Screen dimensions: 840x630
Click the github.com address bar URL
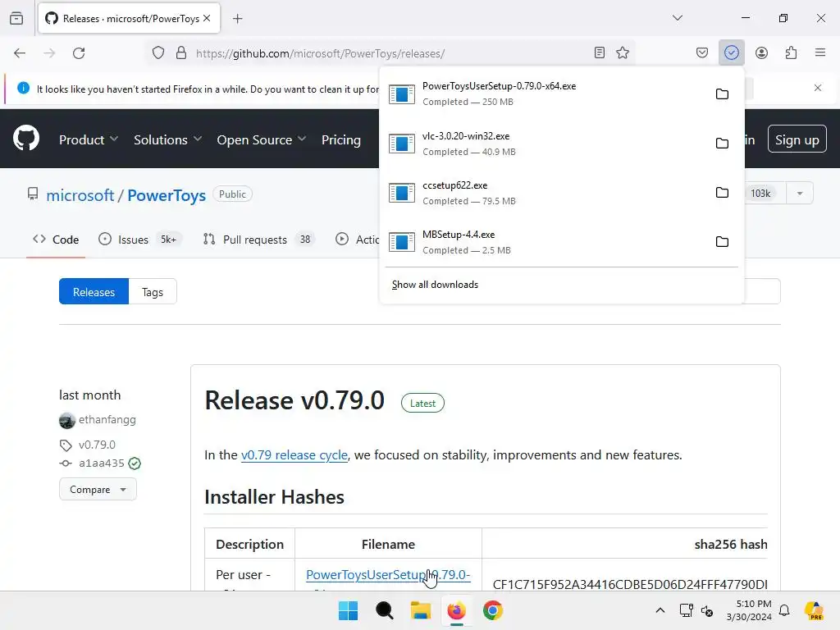(321, 53)
